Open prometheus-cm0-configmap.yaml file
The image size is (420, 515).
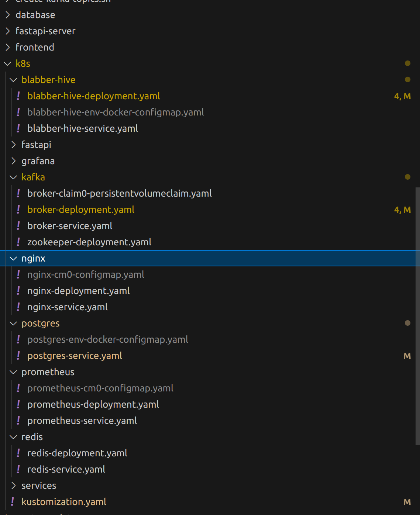coord(100,388)
